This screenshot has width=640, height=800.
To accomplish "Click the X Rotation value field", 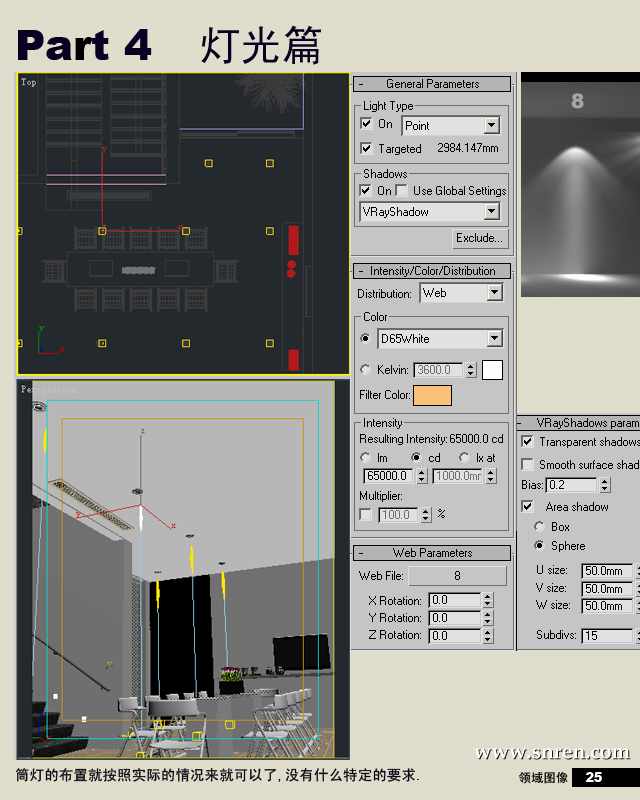I will [454, 601].
